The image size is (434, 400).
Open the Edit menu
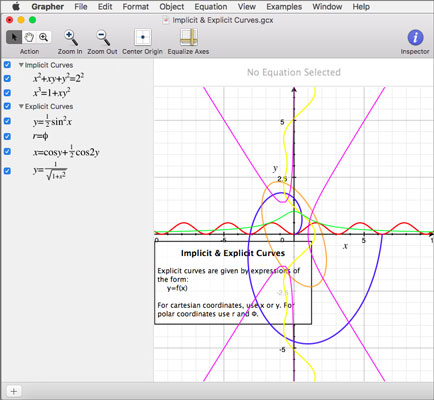[105, 7]
